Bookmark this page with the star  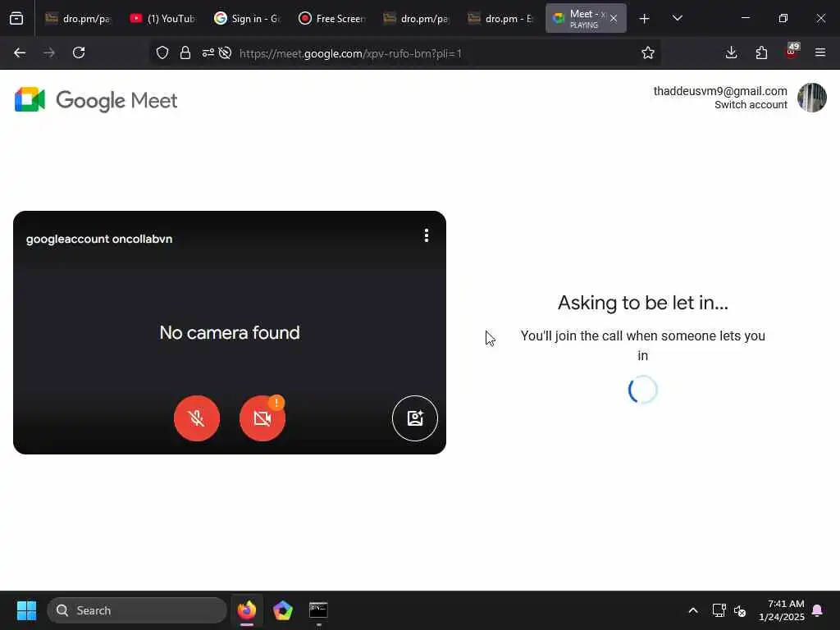click(648, 53)
